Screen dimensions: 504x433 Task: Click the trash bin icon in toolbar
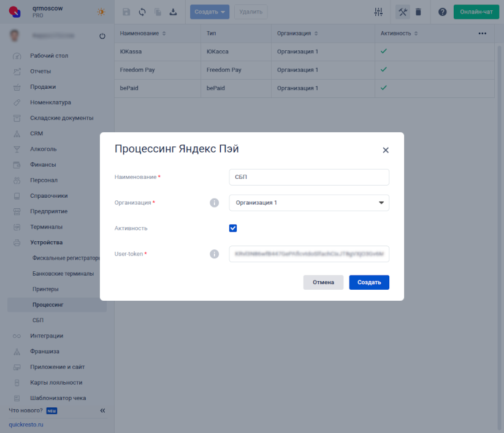418,12
